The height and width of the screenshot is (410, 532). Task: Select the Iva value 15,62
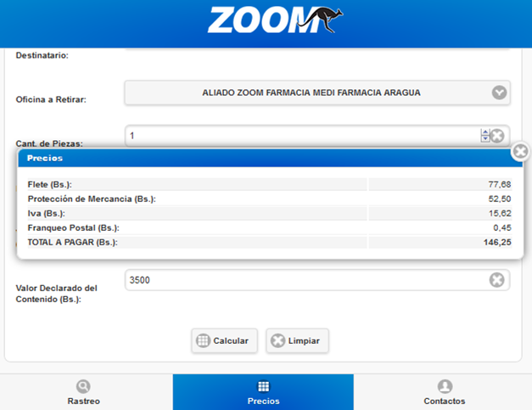tap(500, 213)
